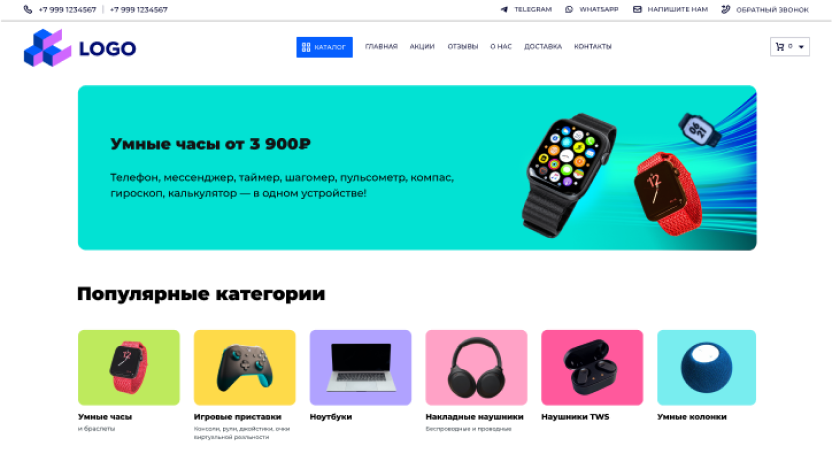The image size is (832, 466).
Task: Click the WhatsApp icon in top bar
Action: pos(569,10)
